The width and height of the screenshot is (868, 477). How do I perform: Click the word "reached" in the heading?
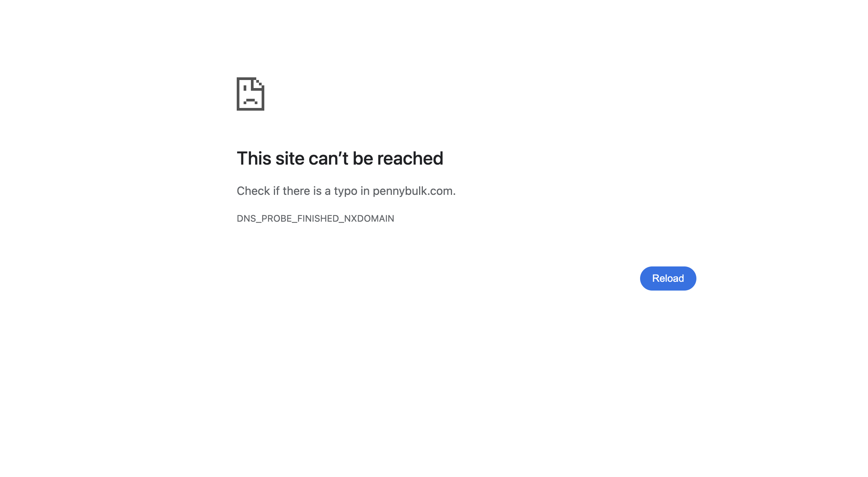coord(410,158)
